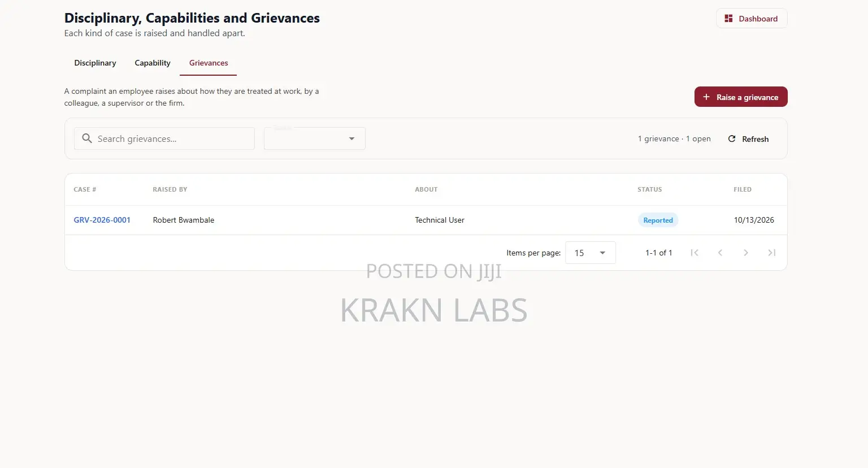This screenshot has width=868, height=468.
Task: Go to next page of results
Action: coord(746,253)
